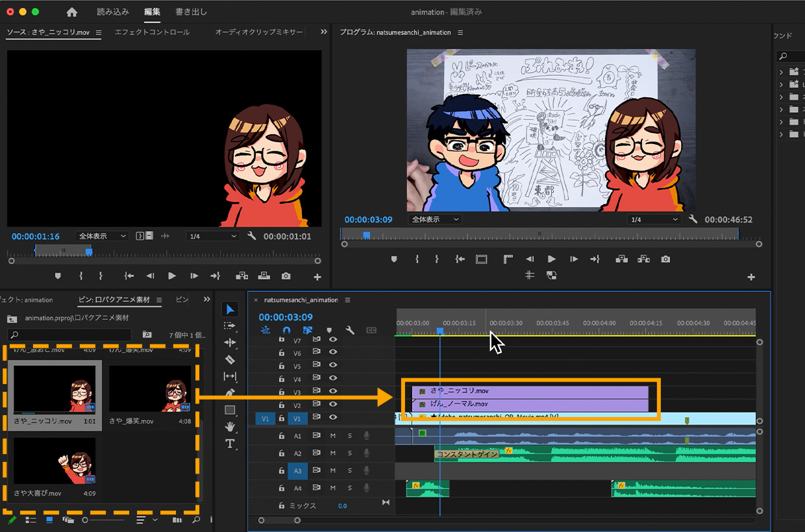The height and width of the screenshot is (532, 805).
Task: Toggle lock on the V7 track
Action: (x=282, y=339)
